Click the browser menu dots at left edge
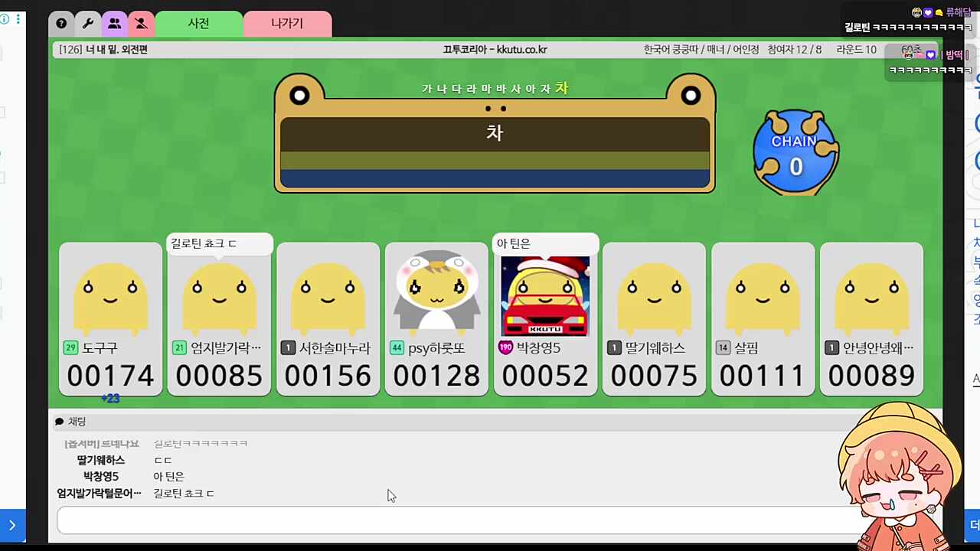Screen dimensions: 980x551 pos(18,18)
